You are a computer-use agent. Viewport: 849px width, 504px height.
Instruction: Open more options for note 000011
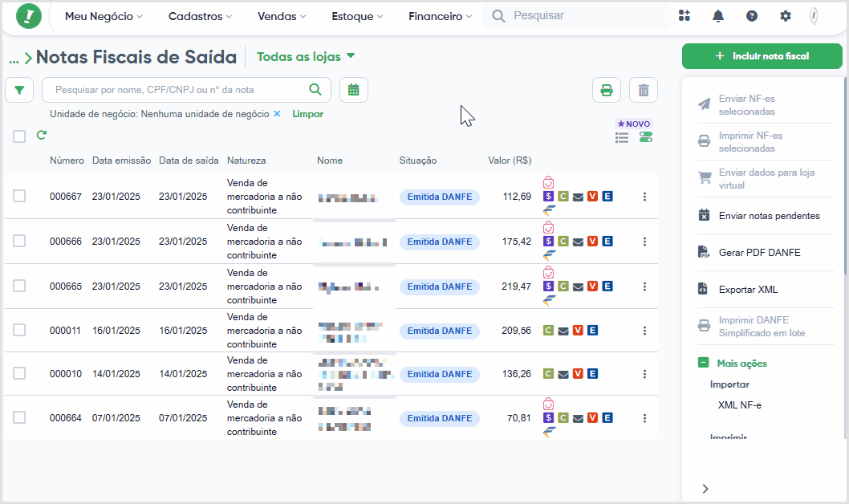644,330
